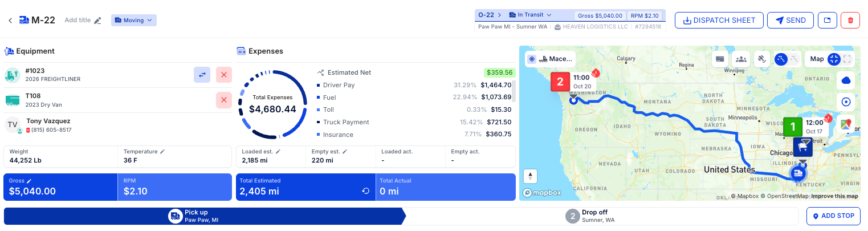This screenshot has height=231, width=868.
Task: Open the Moving status dropdown
Action: point(133,21)
